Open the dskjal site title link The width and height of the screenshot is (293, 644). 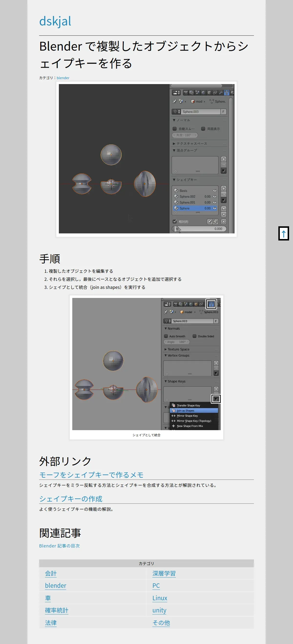55,21
